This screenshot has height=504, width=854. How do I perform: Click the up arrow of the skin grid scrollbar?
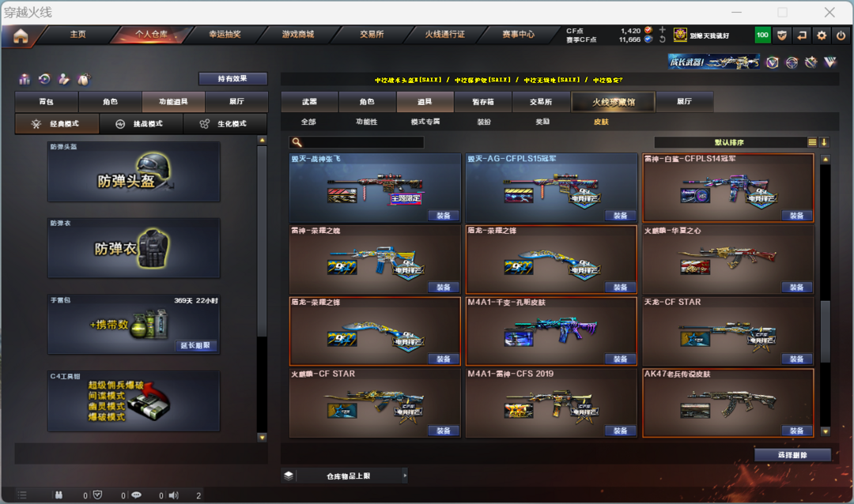826,160
